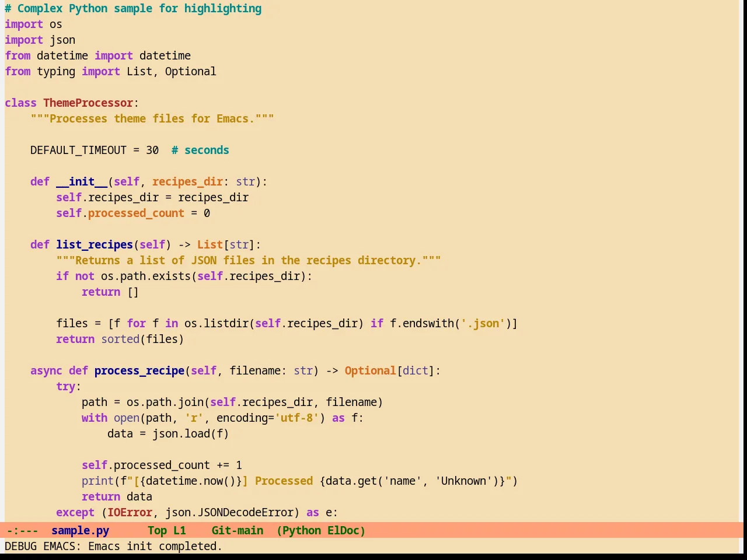Click 'Optional' return type of process_recipe
The height and width of the screenshot is (560, 747).
[x=370, y=370]
